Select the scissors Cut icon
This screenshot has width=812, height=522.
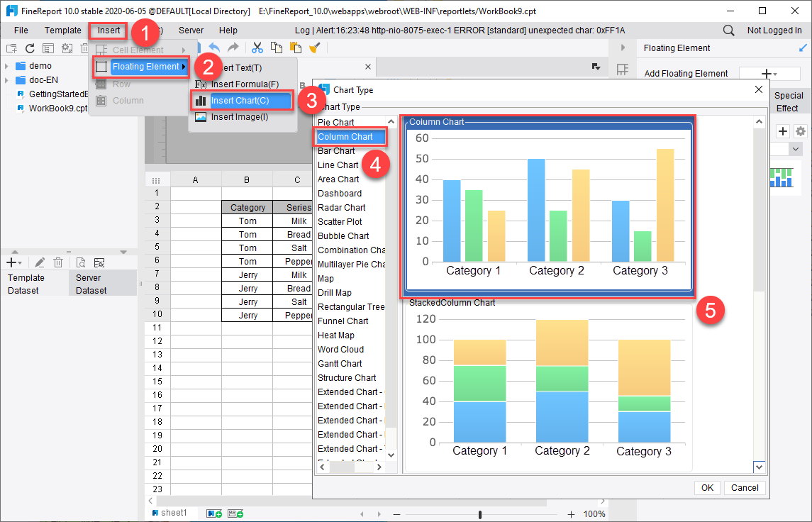pyautogui.click(x=257, y=47)
